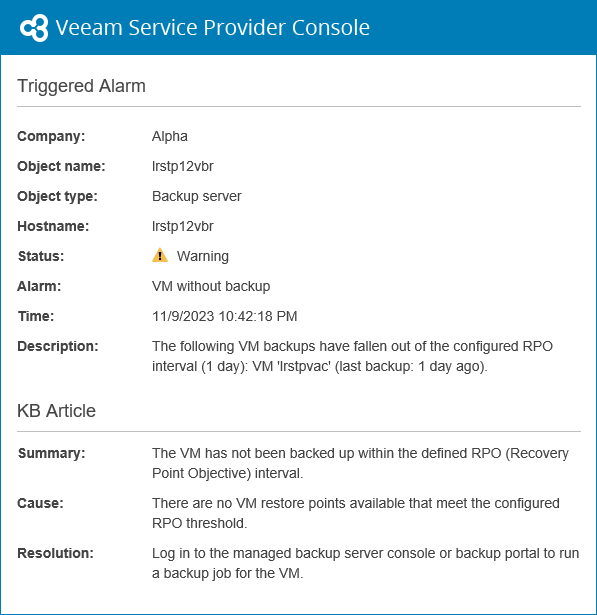Image resolution: width=597 pixels, height=615 pixels.
Task: Click the VM without backup alarm name
Action: pos(211,286)
